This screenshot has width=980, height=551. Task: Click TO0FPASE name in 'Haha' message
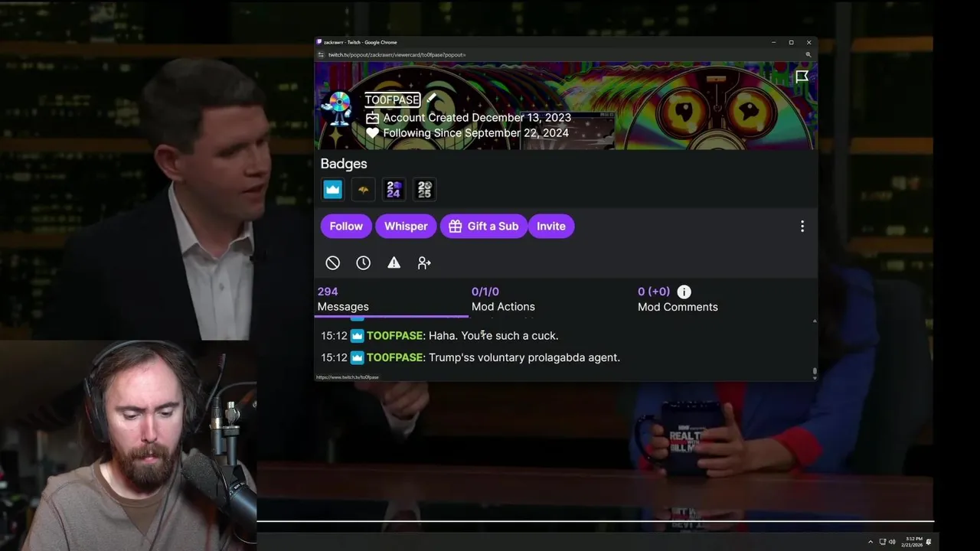click(x=394, y=335)
